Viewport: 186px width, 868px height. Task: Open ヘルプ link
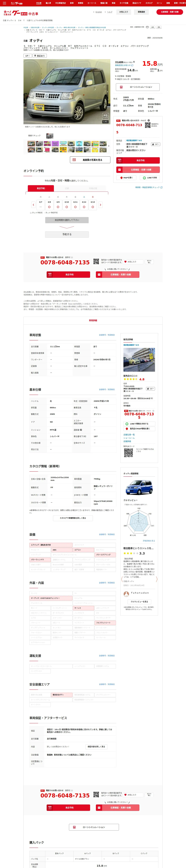coord(110,12)
